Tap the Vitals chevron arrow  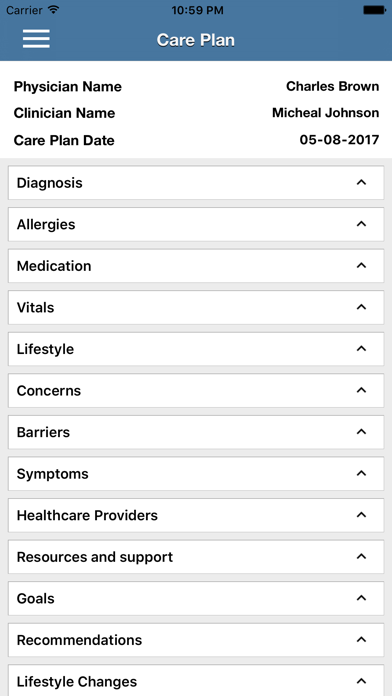pyautogui.click(x=361, y=307)
